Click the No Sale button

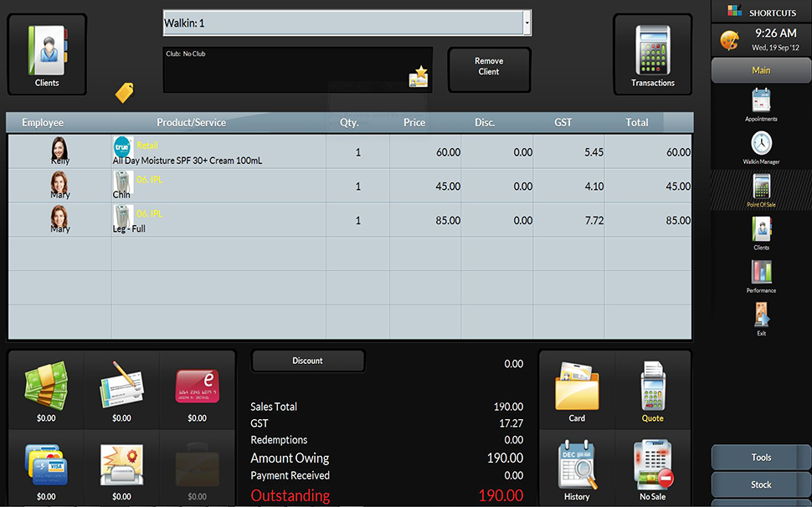tap(652, 469)
